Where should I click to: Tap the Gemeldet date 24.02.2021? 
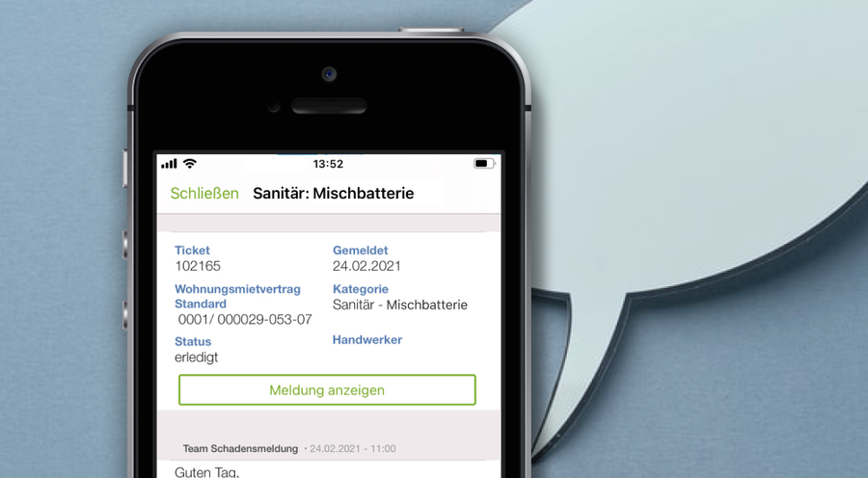(366, 266)
